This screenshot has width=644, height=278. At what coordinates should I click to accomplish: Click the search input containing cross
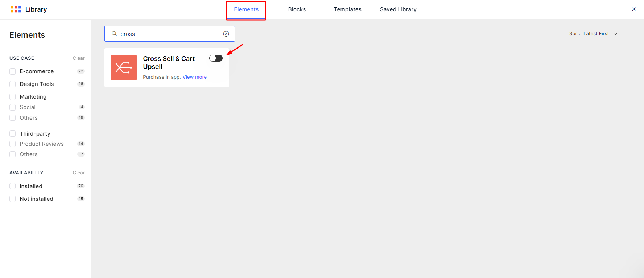pyautogui.click(x=170, y=34)
